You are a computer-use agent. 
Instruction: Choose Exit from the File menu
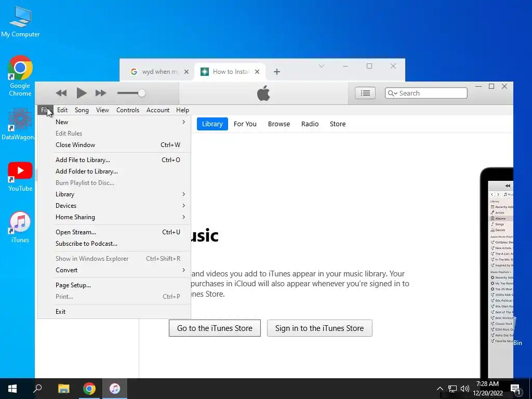[114, 312]
